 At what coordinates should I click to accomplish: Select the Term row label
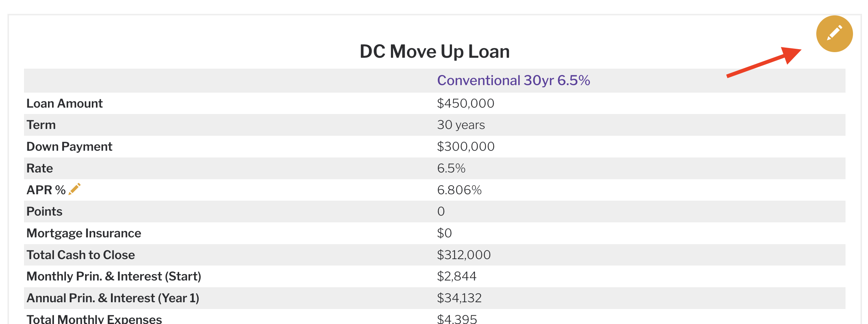pos(41,125)
